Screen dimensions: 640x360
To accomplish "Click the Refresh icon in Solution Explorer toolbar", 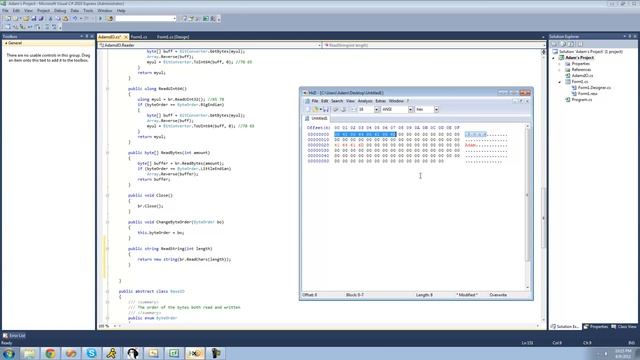I will click(x=571, y=44).
